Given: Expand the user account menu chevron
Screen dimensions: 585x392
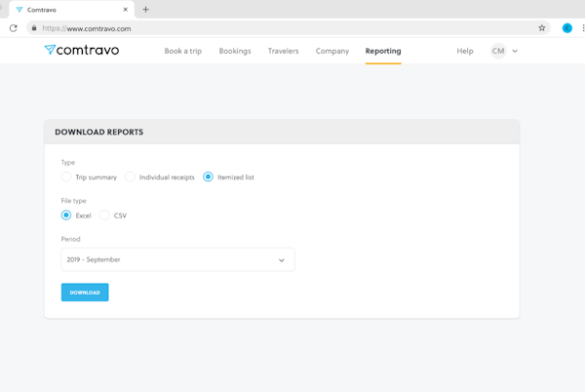Looking at the screenshot, I should [x=515, y=51].
